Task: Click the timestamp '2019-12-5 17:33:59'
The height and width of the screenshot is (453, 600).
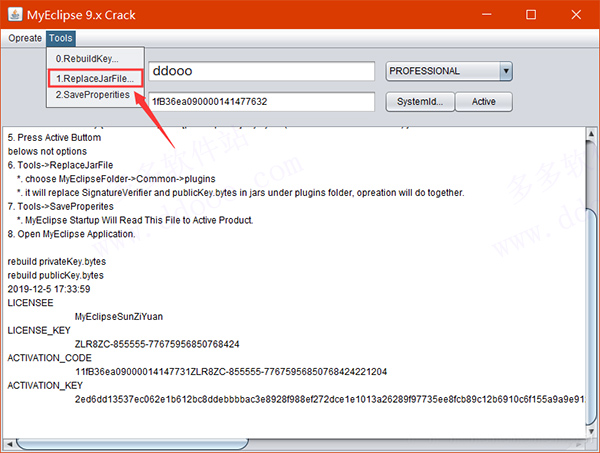Action: pyautogui.click(x=49, y=289)
